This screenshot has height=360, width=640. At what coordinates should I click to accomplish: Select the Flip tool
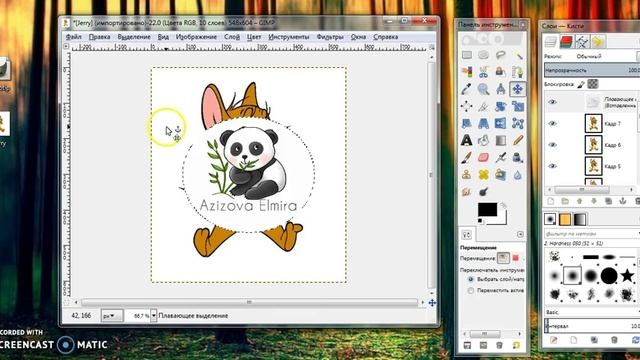(x=501, y=123)
